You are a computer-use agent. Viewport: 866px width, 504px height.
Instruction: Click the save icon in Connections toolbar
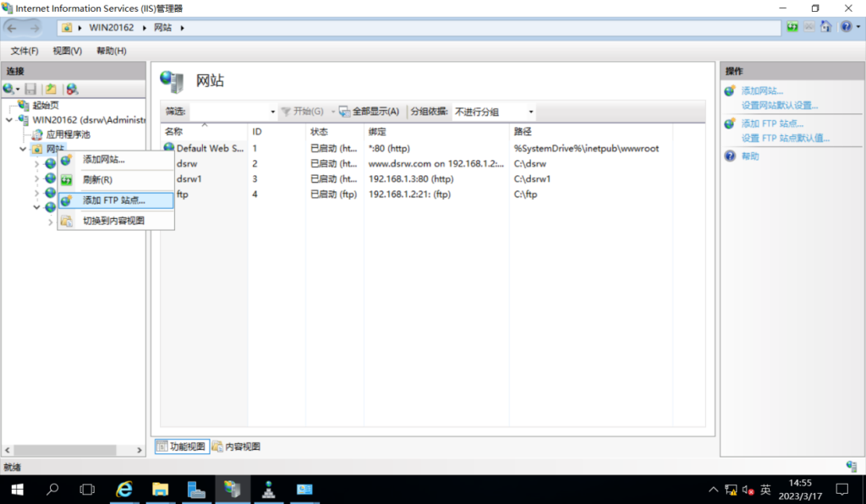pyautogui.click(x=31, y=89)
